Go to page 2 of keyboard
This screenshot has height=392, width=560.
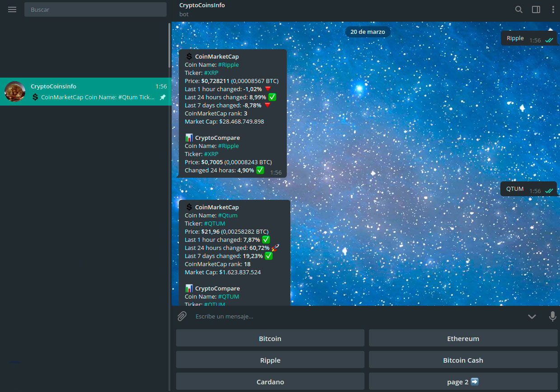coord(463,382)
